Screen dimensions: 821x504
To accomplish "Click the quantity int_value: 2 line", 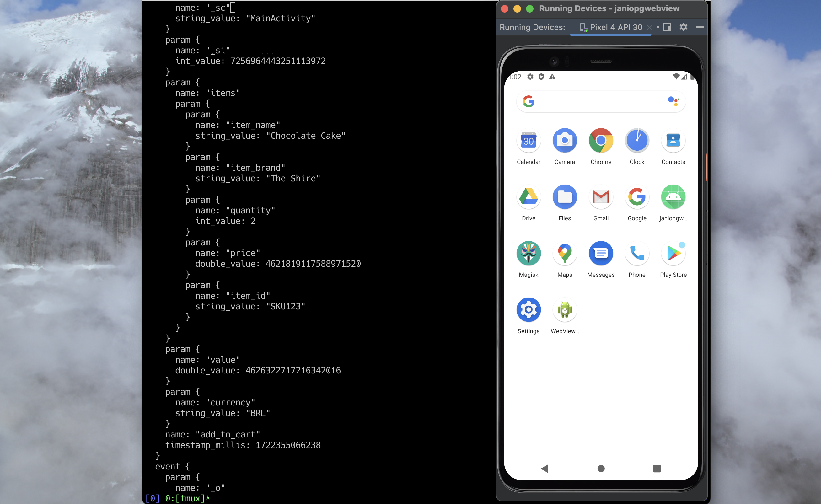I will (x=225, y=221).
